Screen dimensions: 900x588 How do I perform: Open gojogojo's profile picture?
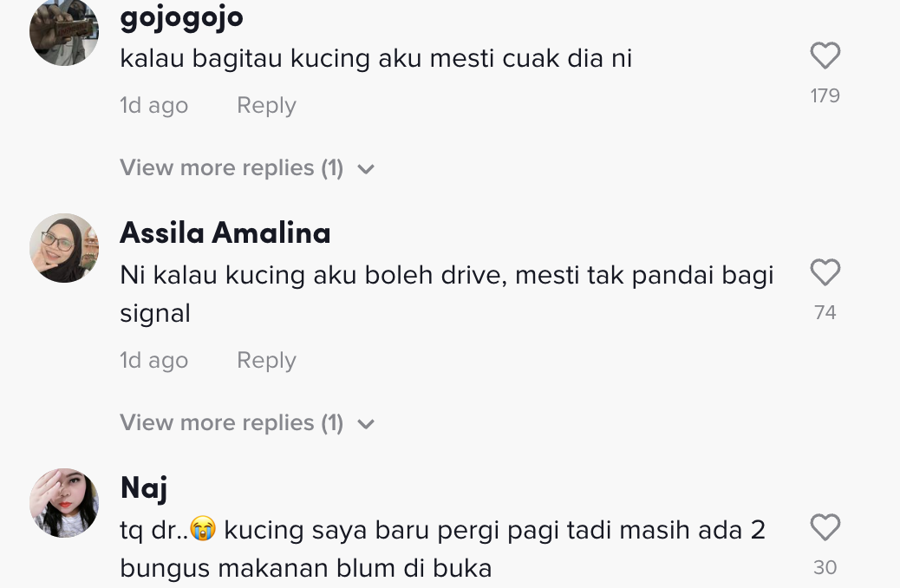(64, 31)
